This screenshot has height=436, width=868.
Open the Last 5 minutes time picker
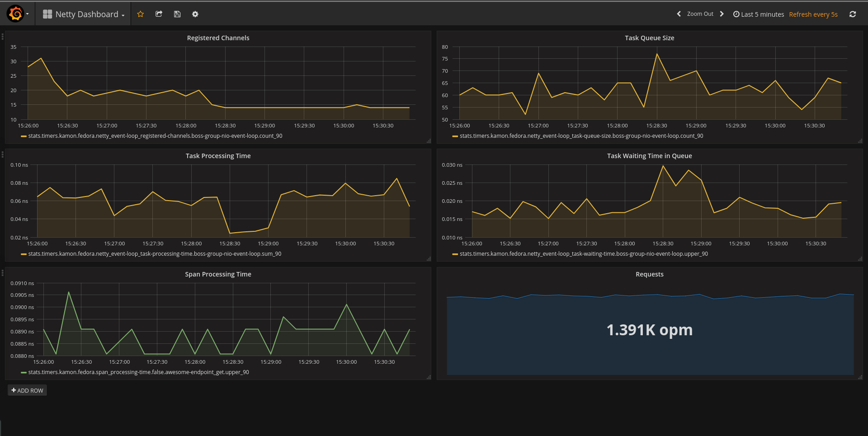coord(758,14)
